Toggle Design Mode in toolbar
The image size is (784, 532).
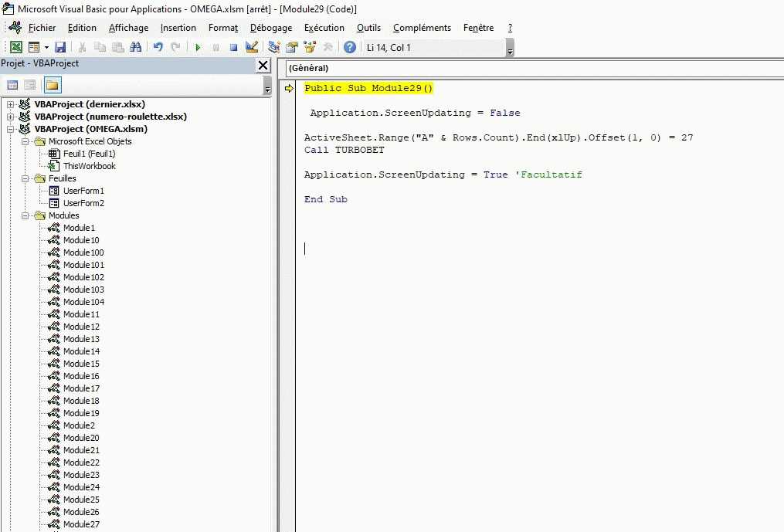point(251,47)
